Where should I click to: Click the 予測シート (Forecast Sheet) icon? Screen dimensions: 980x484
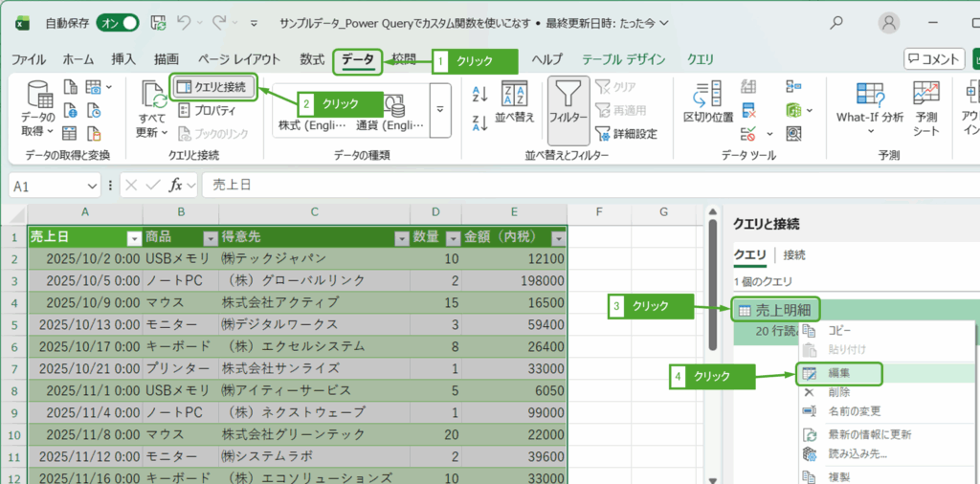925,95
